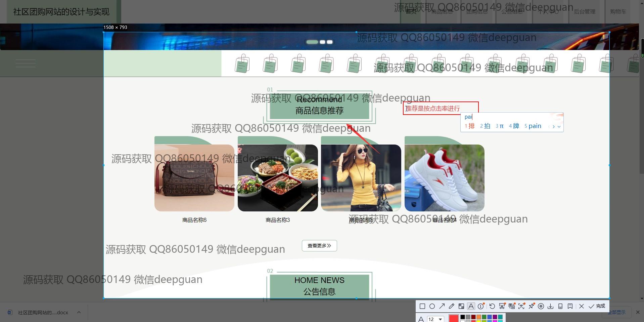Toggle the screen recording button
The width and height of the screenshot is (644, 322).
[541, 306]
